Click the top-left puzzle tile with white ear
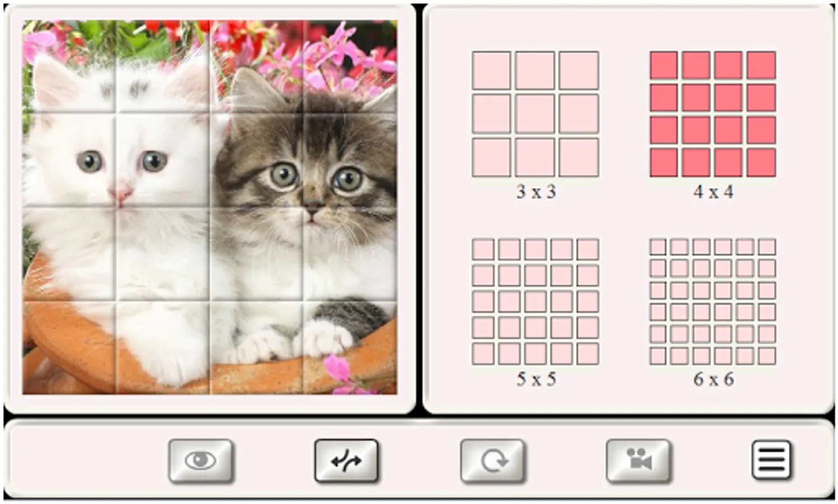The height and width of the screenshot is (504, 838). tap(69, 67)
